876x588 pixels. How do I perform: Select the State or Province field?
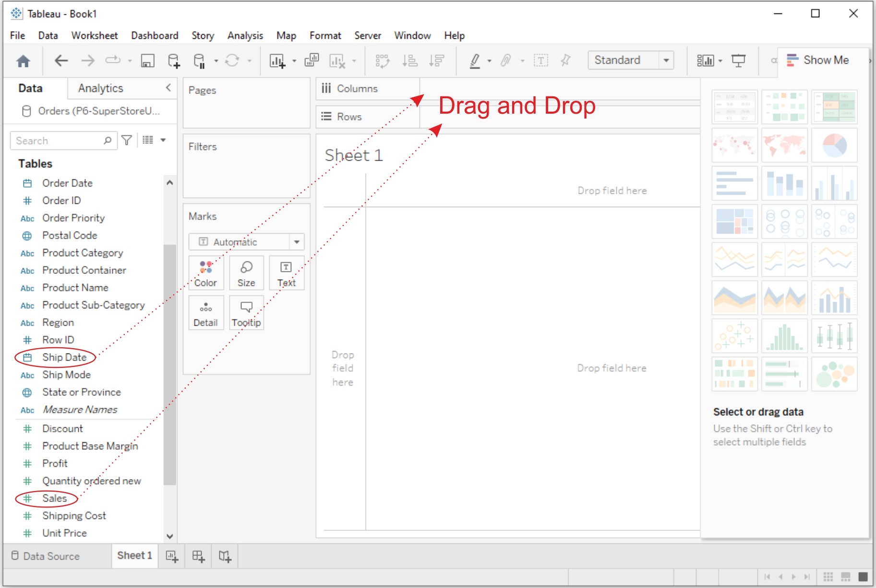[82, 392]
